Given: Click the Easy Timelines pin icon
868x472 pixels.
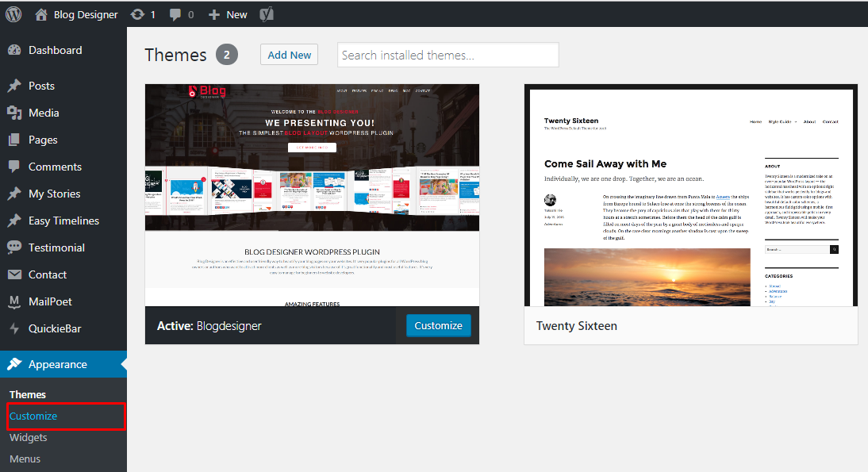Looking at the screenshot, I should pyautogui.click(x=14, y=221).
